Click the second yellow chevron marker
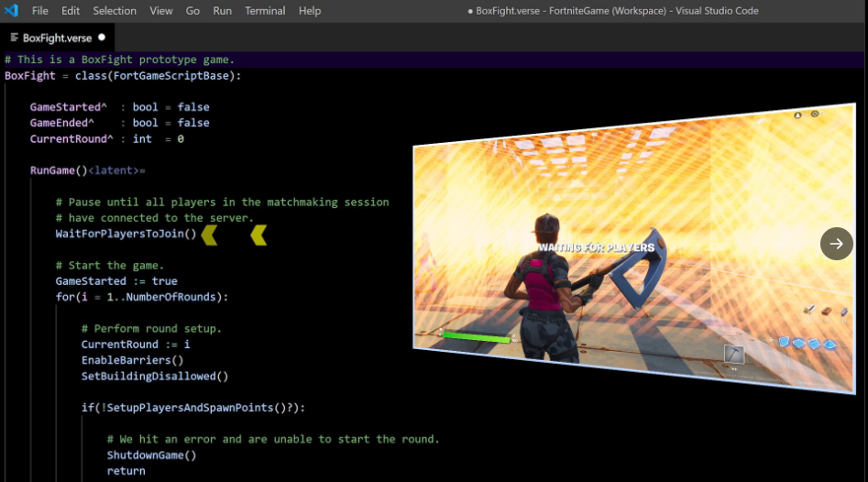 tap(258, 236)
